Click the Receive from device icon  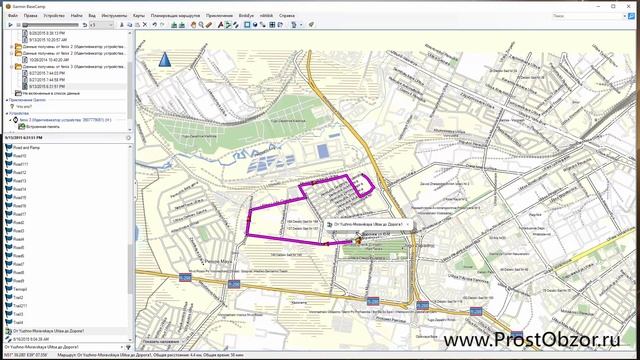pyautogui.click(x=182, y=25)
